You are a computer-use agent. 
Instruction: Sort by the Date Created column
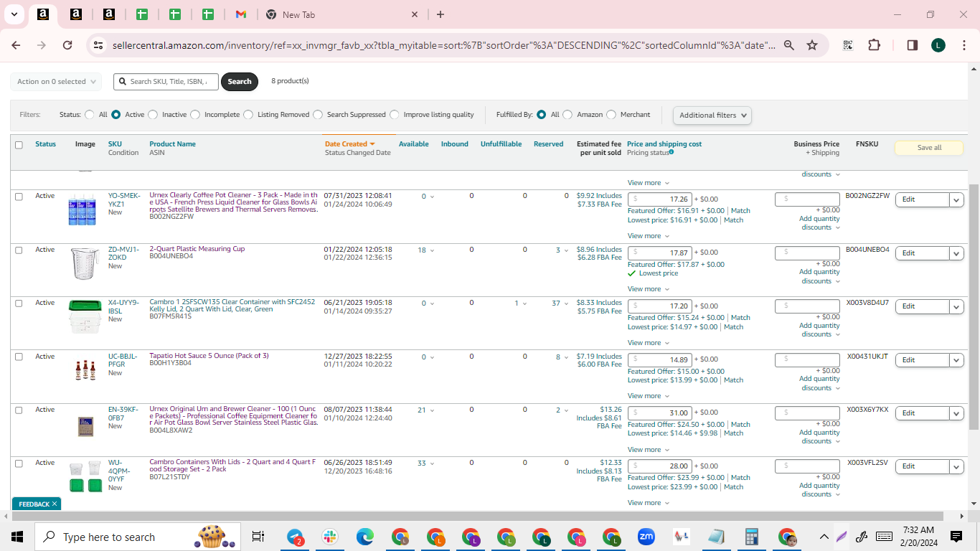(350, 144)
